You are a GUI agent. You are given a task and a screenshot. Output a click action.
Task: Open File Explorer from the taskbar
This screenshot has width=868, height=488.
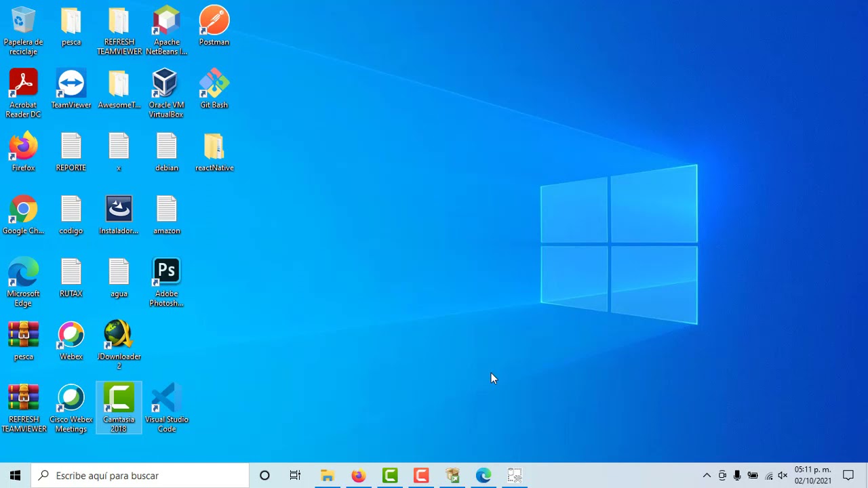(328, 475)
